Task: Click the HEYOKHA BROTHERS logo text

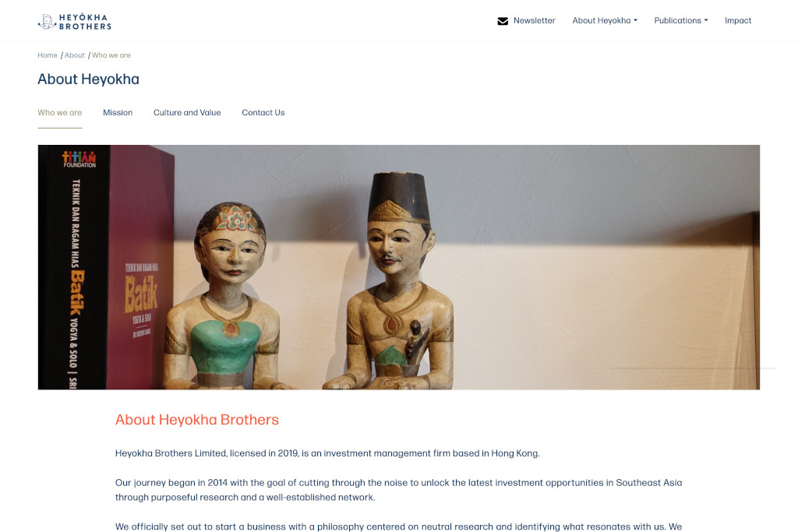Action: (x=85, y=22)
